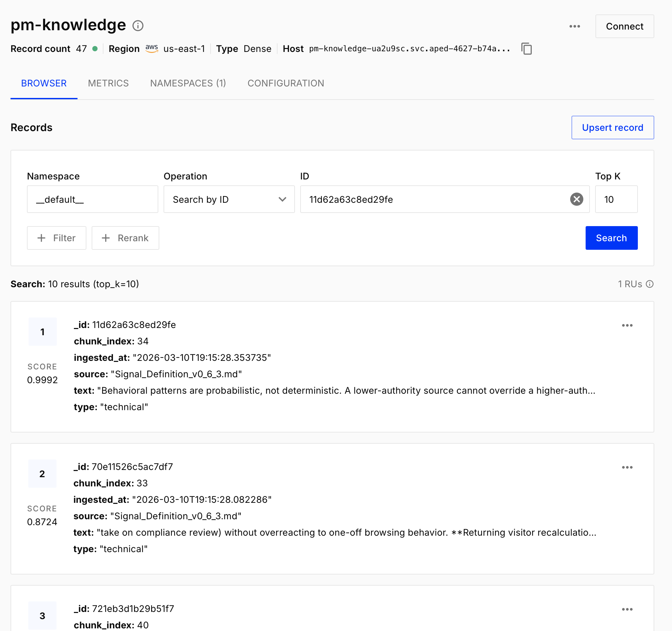Run the Search
This screenshot has width=672, height=631.
[x=611, y=238]
